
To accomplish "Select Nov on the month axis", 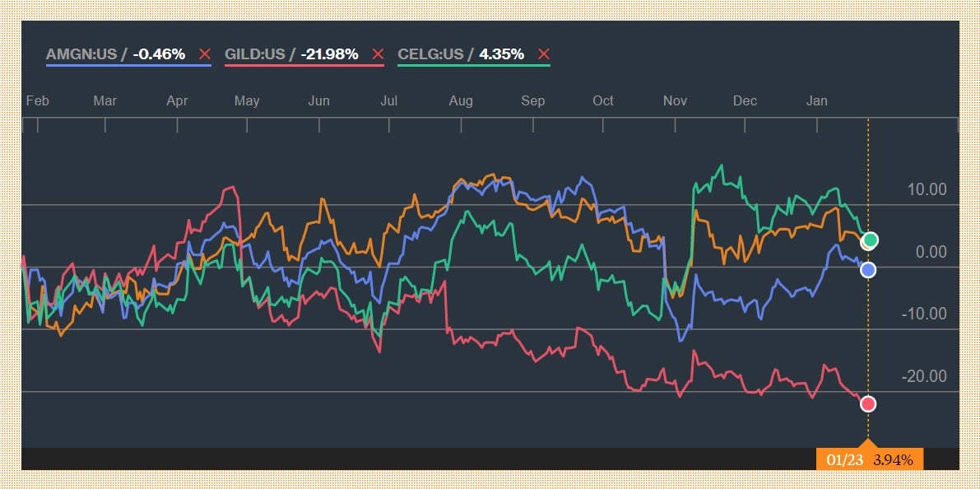I will point(675,100).
